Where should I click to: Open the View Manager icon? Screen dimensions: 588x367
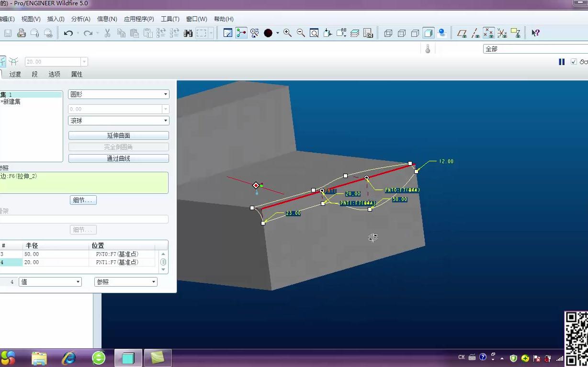(x=368, y=33)
